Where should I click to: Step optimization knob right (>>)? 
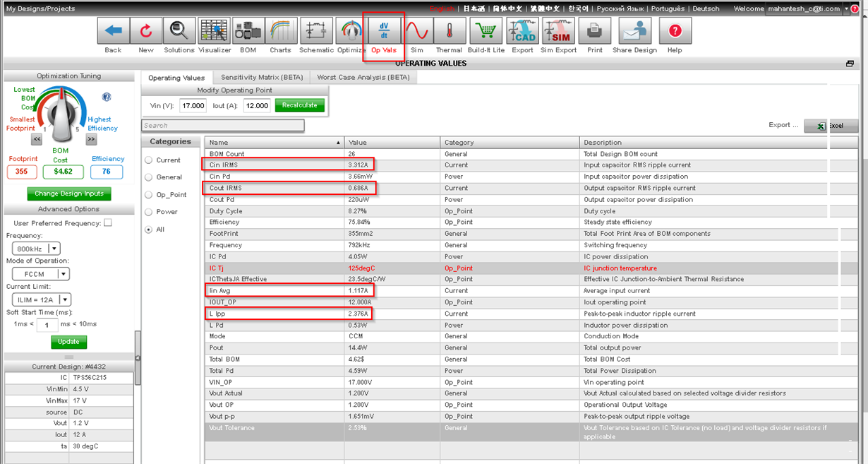pyautogui.click(x=91, y=140)
